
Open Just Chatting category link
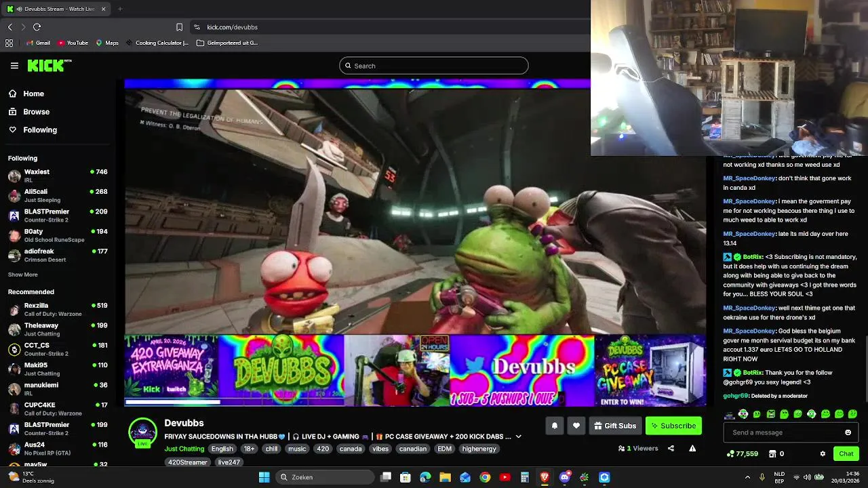pyautogui.click(x=184, y=449)
